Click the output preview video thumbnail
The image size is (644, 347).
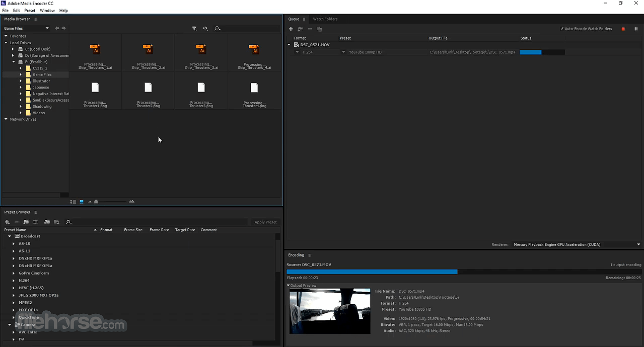(330, 311)
